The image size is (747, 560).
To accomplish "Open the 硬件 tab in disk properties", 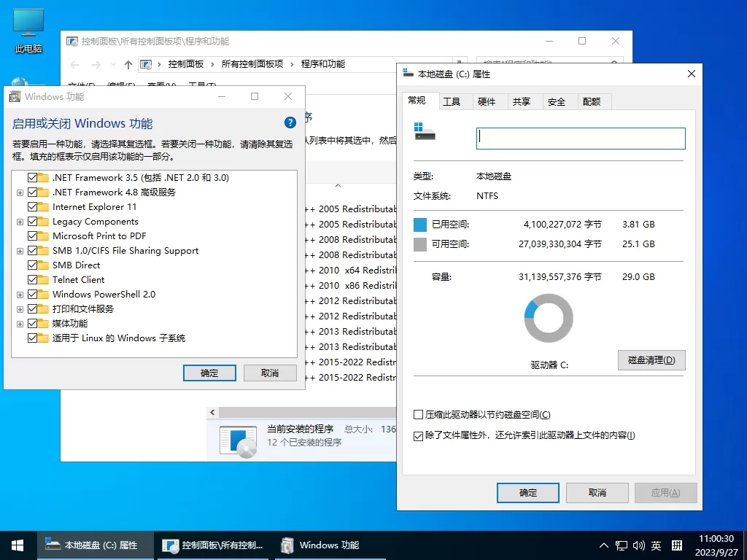I will (488, 101).
